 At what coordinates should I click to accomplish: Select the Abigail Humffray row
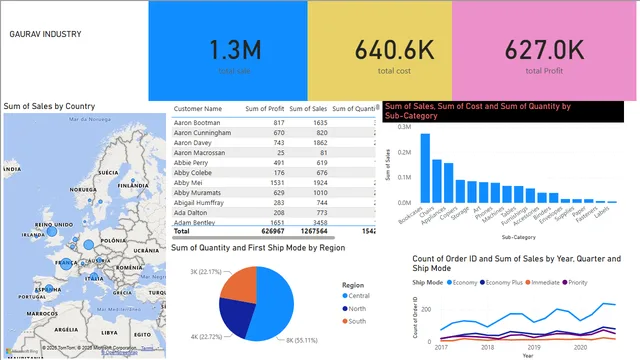(273, 202)
